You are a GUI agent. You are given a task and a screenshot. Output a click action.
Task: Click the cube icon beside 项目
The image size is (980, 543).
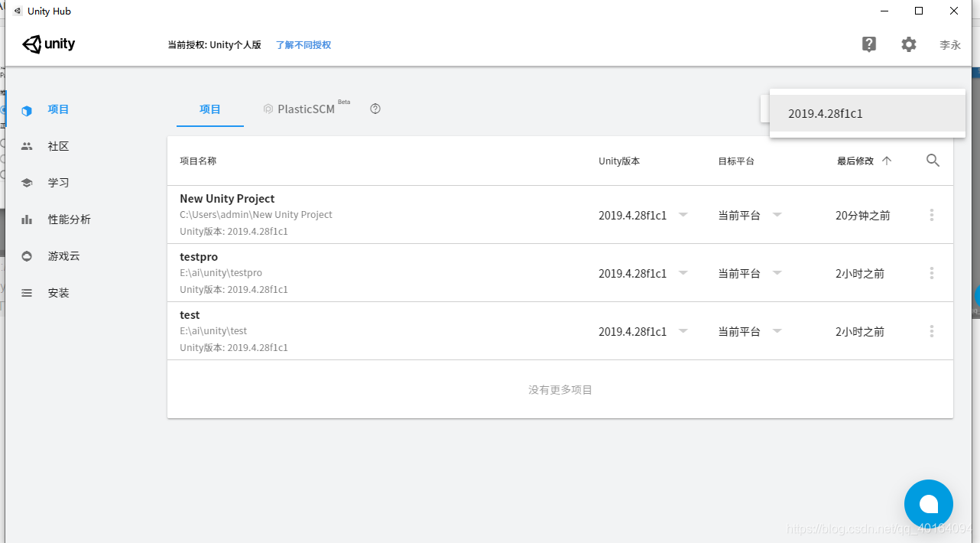27,110
